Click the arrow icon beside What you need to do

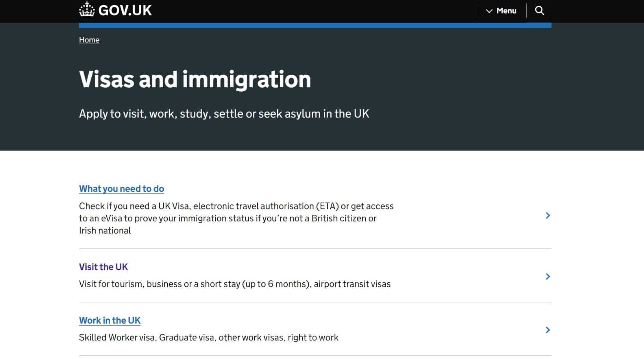coord(548,215)
